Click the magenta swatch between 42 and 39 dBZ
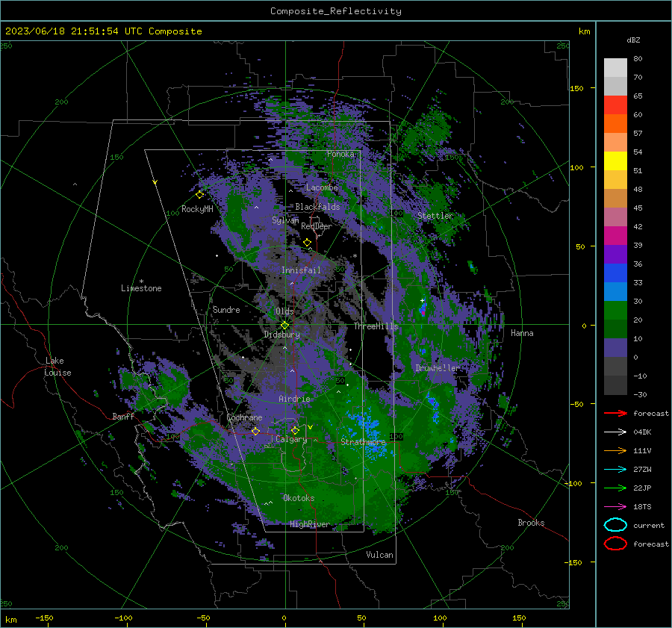Image resolution: width=672 pixels, height=628 pixels. click(615, 236)
